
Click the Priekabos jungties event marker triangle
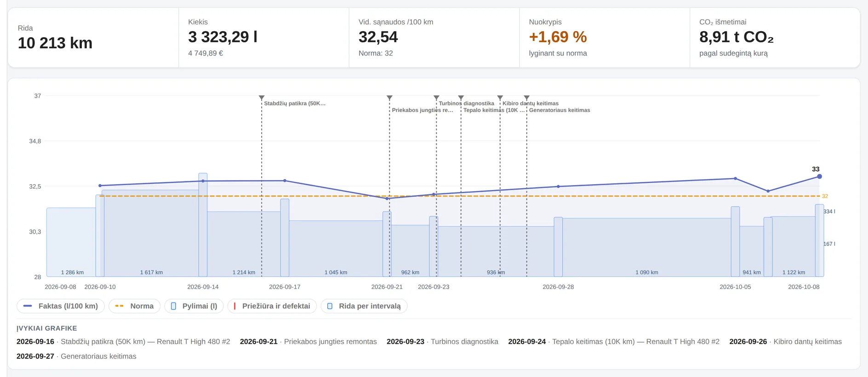389,98
